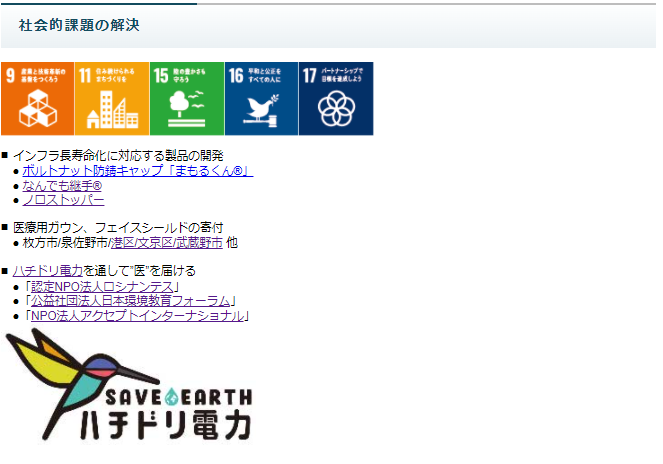Click the SAVE EARTH ハチドリ電力 logo wordmark
The height and width of the screenshot is (464, 663).
[x=167, y=415]
